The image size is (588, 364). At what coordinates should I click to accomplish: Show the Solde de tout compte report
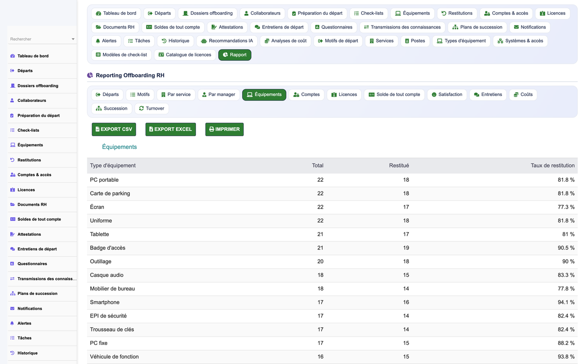pos(394,95)
